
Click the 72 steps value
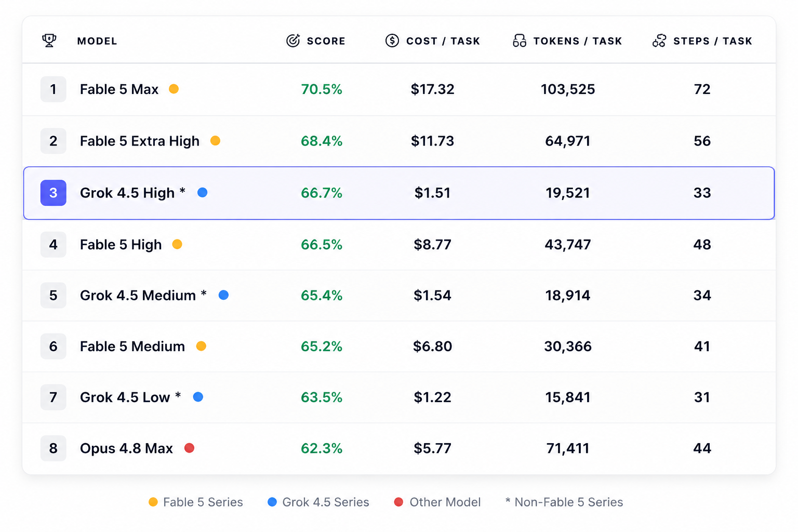tap(702, 89)
